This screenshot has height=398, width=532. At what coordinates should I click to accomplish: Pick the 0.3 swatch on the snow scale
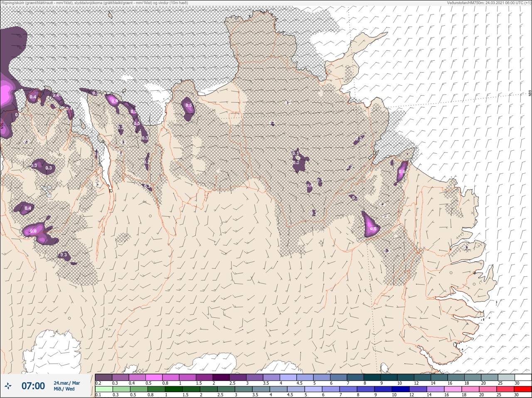[x=121, y=377]
